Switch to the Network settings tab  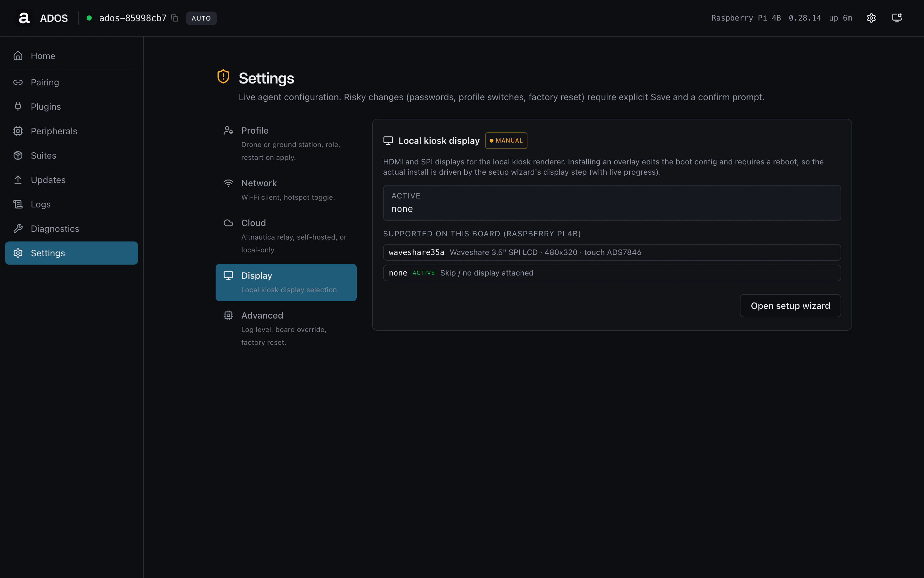coord(286,189)
